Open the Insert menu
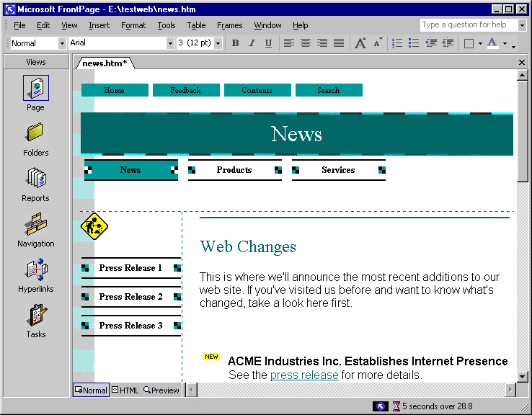 tap(99, 25)
